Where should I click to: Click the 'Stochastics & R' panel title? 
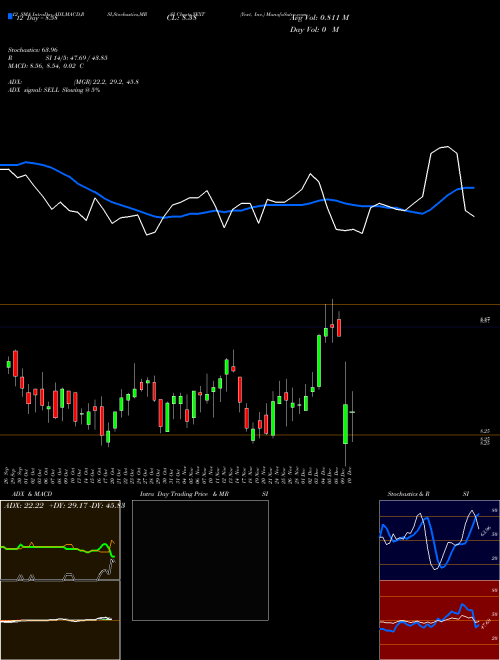408,494
